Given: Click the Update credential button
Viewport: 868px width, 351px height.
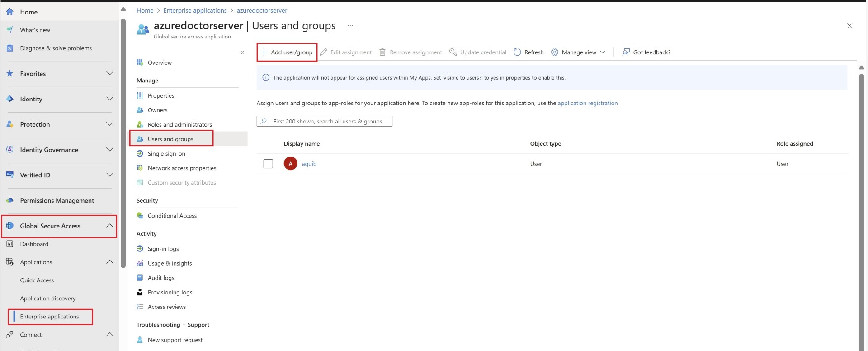Looking at the screenshot, I should pos(477,52).
